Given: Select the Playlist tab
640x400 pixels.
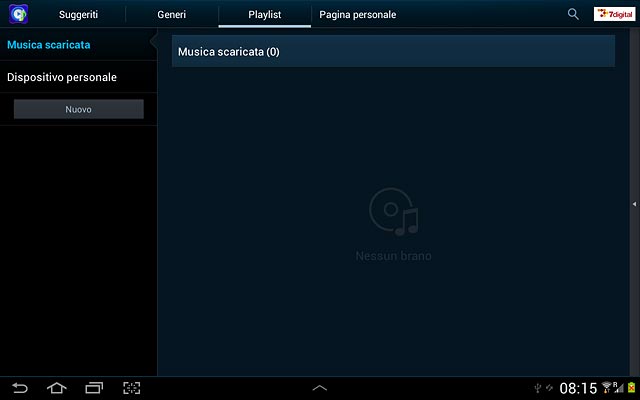Looking at the screenshot, I should pos(264,14).
